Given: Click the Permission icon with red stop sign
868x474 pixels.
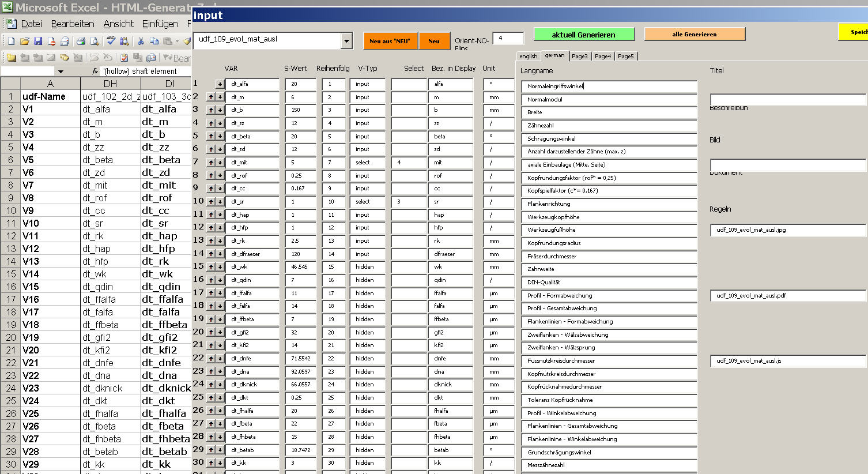Looking at the screenshot, I should pos(51,41).
